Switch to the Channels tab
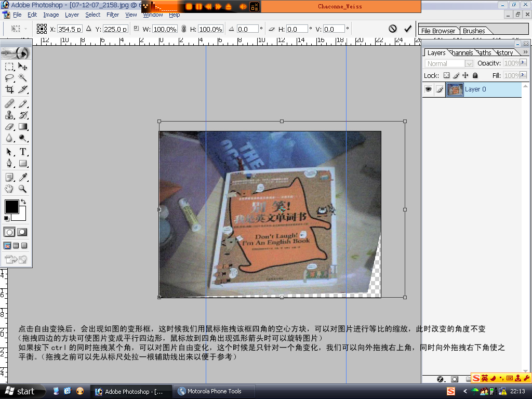 tap(462, 52)
